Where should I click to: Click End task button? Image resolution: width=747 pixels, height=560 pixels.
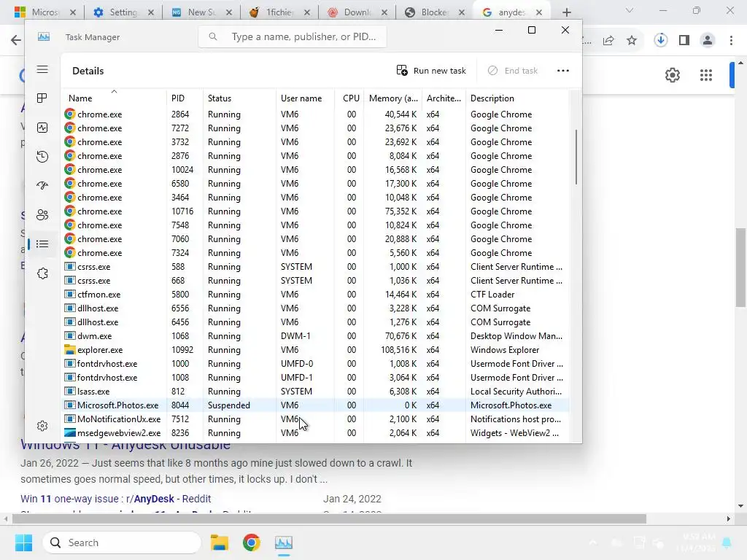coord(513,71)
